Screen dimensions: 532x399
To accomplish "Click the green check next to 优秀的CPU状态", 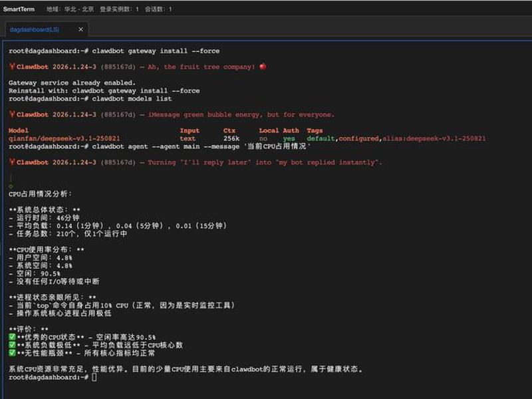I will point(12,337).
